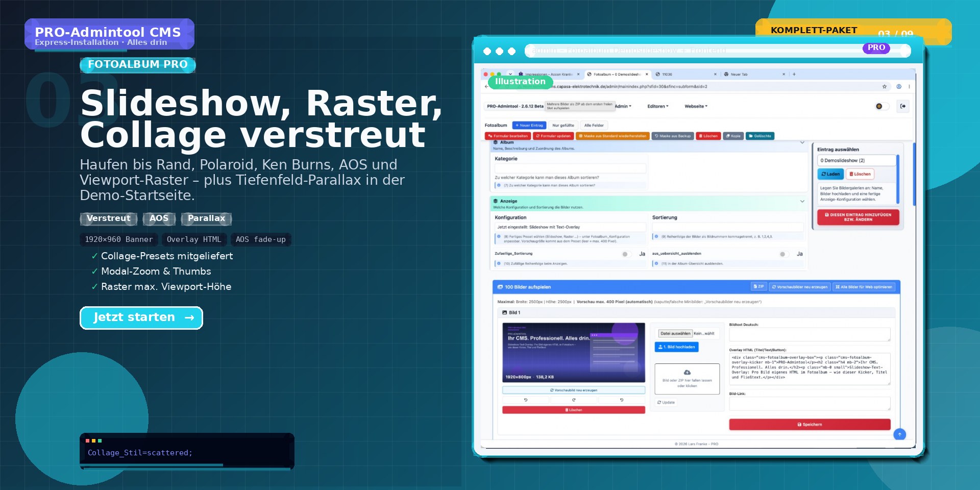Open a new browser tab with plus icon

click(x=794, y=75)
